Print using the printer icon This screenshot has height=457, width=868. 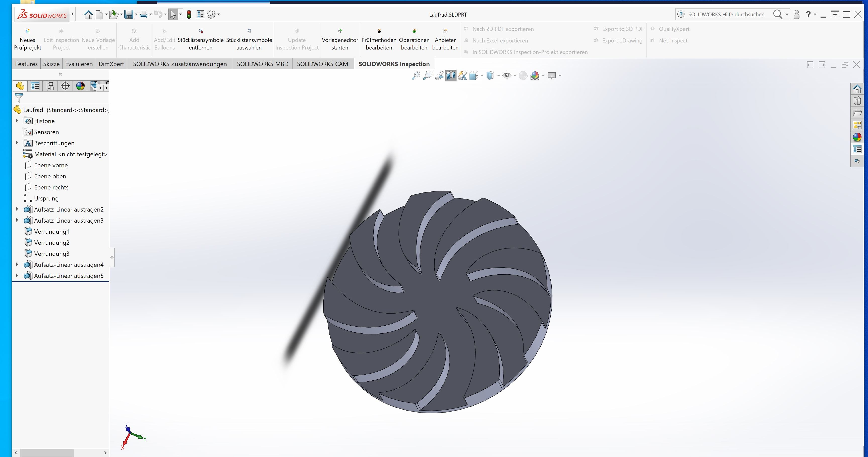144,15
